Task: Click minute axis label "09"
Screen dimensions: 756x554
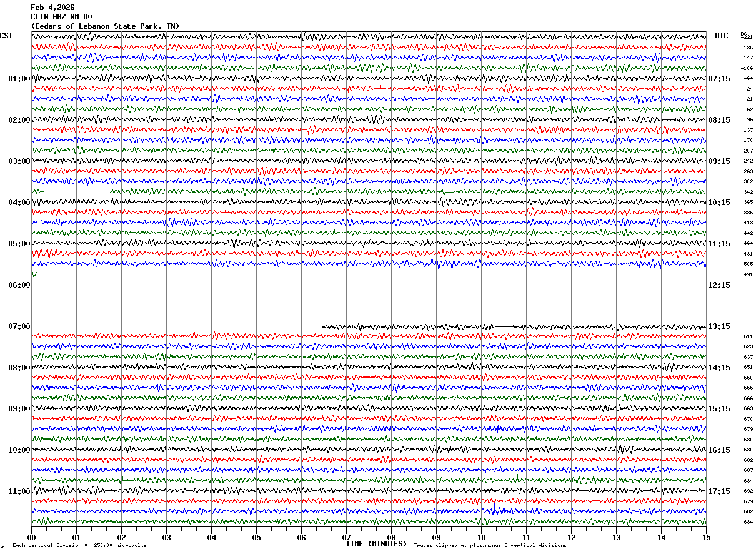Action: (436, 537)
